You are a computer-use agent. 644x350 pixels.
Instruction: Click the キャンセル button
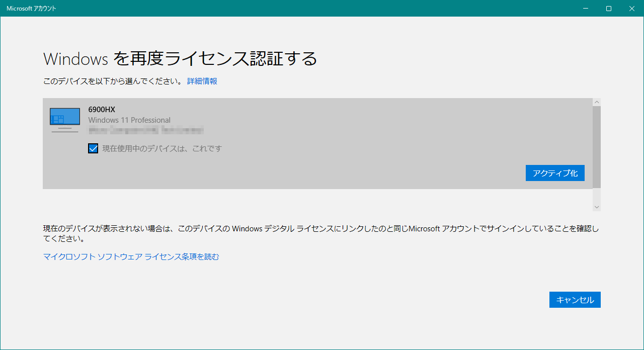pyautogui.click(x=575, y=300)
